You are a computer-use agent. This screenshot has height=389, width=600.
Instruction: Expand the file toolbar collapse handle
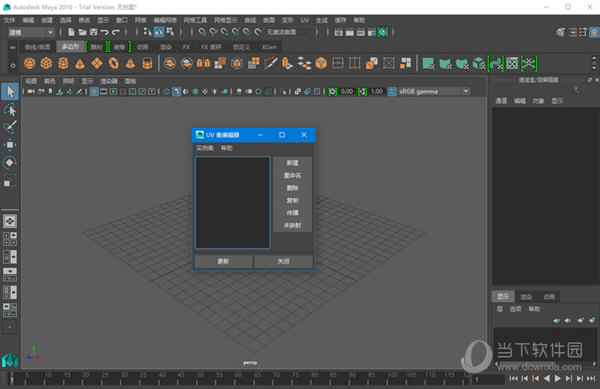tap(61, 32)
